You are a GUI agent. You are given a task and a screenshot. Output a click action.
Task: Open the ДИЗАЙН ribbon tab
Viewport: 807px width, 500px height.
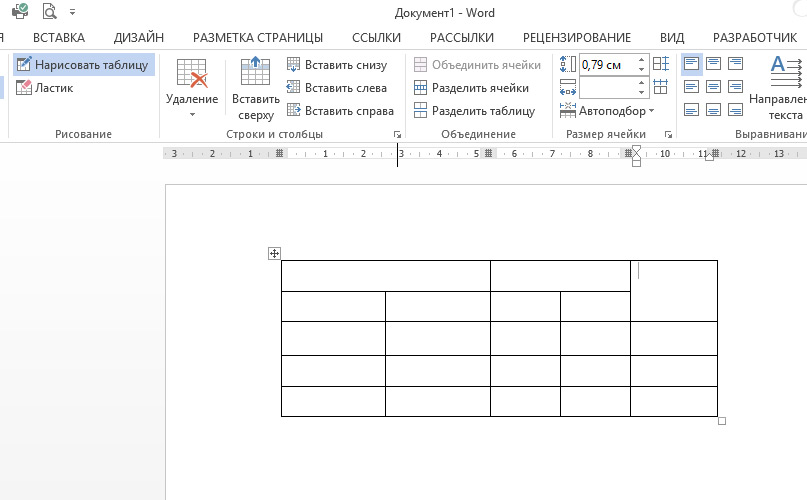pos(139,38)
